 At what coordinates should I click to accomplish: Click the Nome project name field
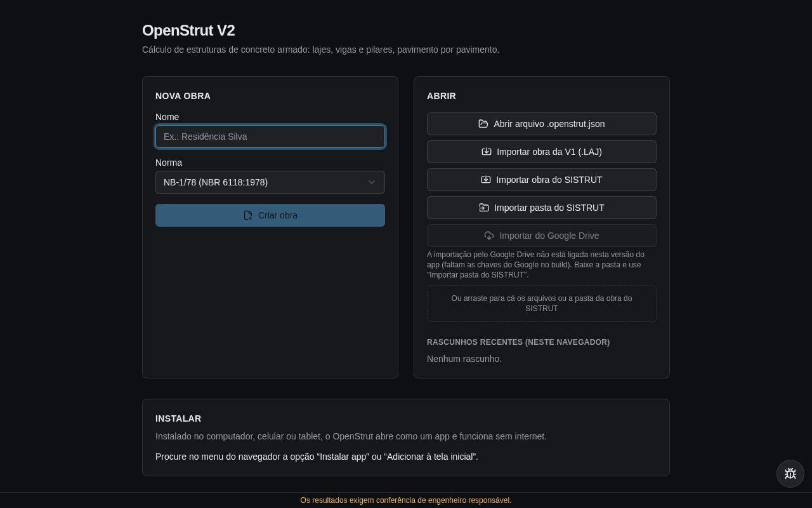click(270, 137)
